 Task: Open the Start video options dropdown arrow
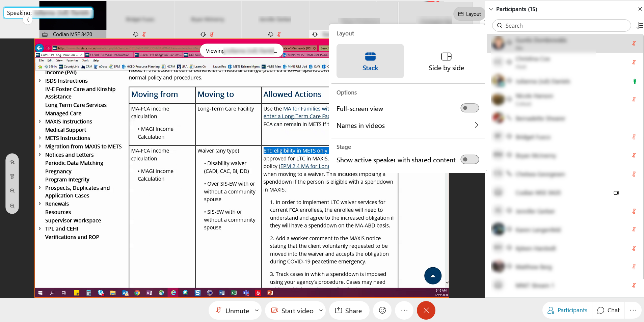(x=321, y=310)
